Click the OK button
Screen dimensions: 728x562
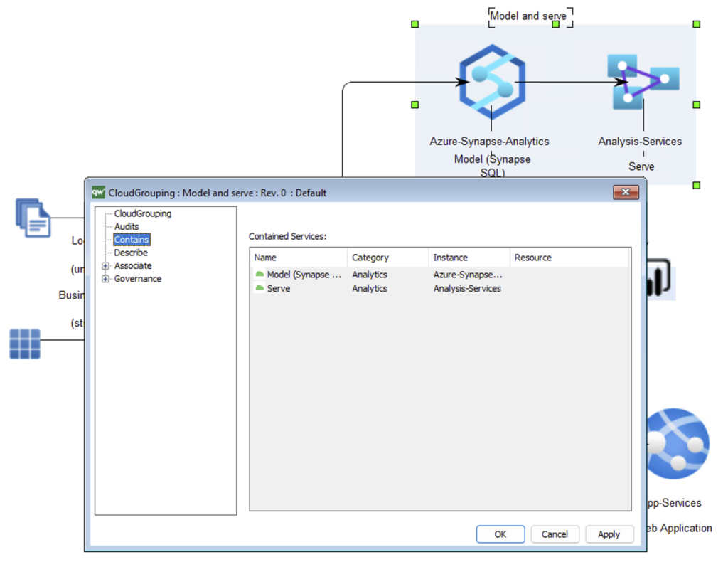coord(500,534)
